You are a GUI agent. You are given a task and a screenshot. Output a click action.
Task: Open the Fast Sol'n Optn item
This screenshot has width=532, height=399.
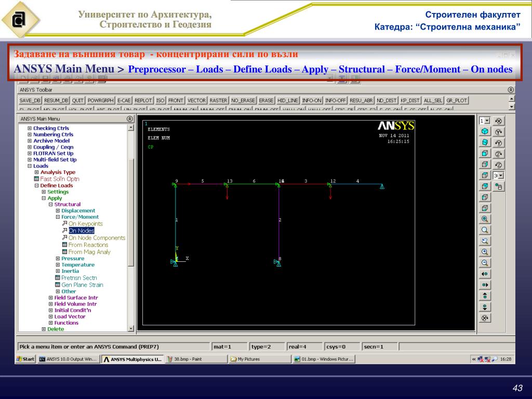(60, 179)
